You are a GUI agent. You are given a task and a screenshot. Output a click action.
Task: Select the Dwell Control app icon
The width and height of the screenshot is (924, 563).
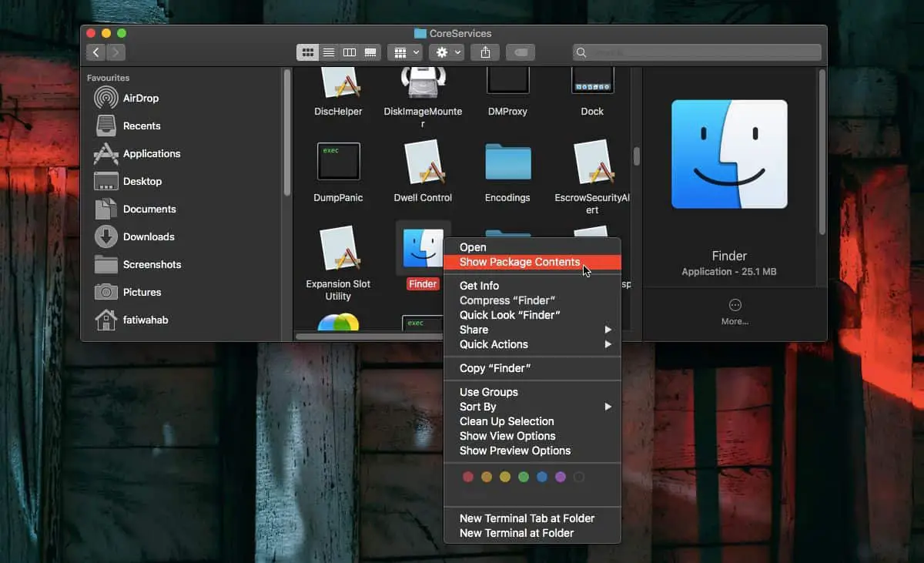pyautogui.click(x=423, y=163)
